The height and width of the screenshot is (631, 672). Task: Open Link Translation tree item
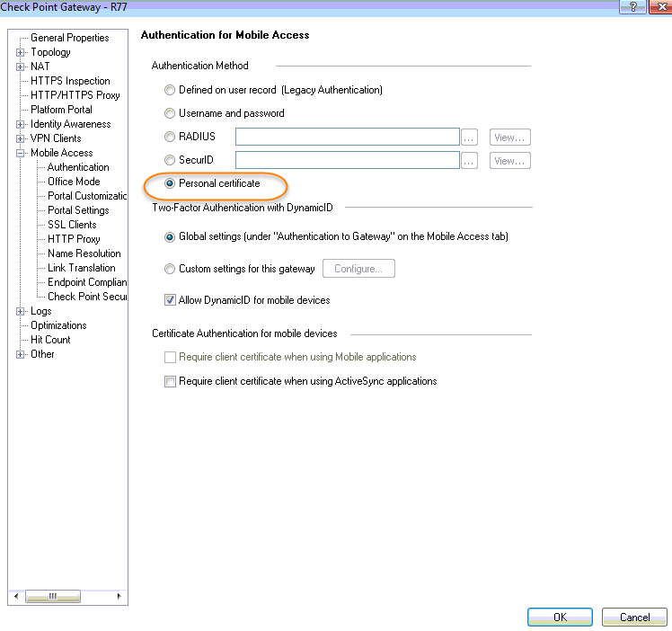click(82, 268)
